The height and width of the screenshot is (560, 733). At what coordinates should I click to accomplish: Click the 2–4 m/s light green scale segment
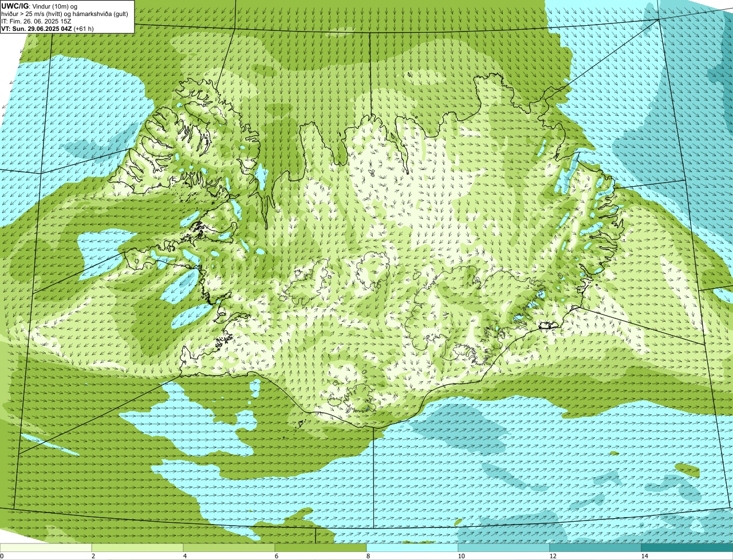pyautogui.click(x=137, y=547)
